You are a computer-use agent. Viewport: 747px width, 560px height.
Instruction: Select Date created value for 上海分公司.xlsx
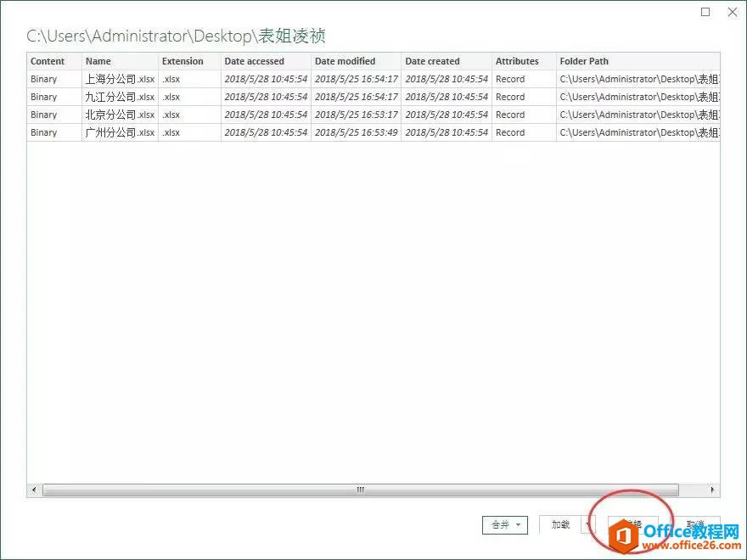click(447, 79)
